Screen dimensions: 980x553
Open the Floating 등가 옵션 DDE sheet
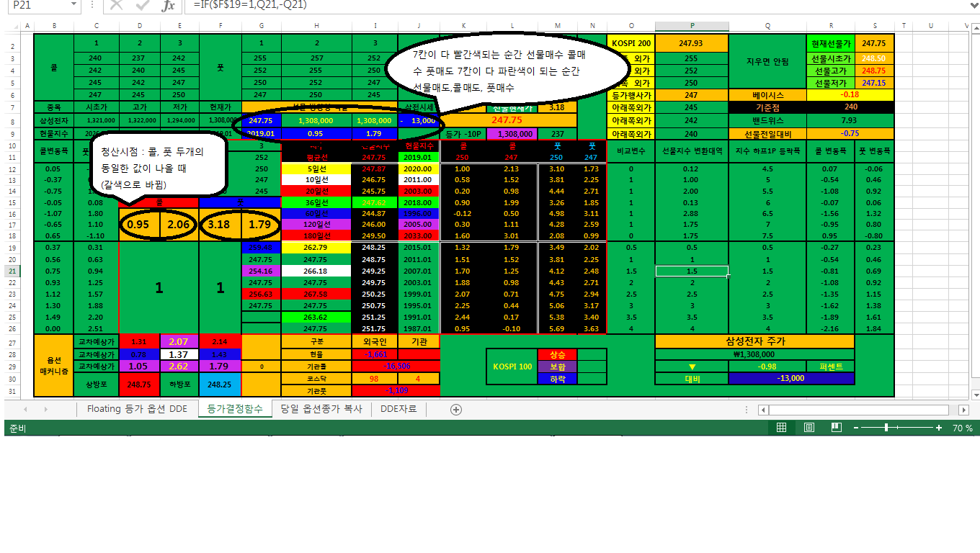click(x=137, y=409)
